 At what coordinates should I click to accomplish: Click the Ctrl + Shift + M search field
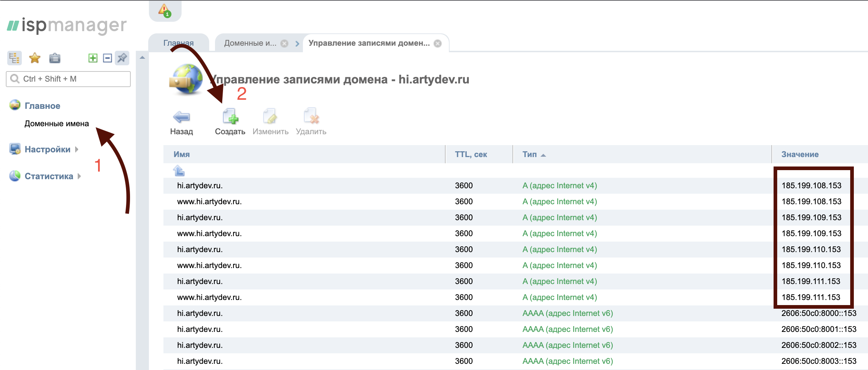point(73,79)
